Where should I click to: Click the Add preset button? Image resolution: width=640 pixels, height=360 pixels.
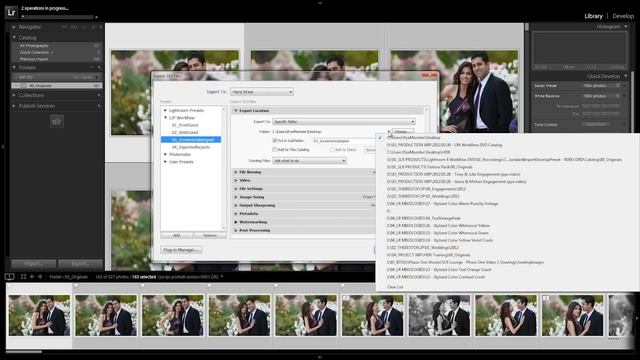176,236
